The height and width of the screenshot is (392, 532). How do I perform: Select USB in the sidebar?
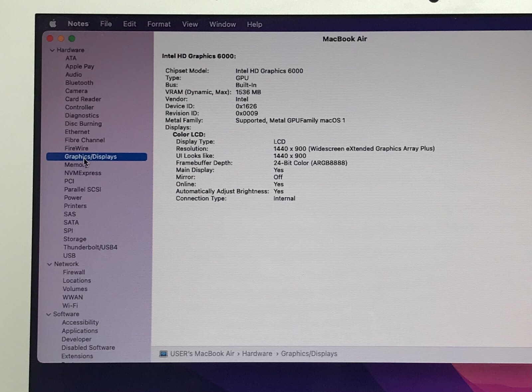(x=69, y=256)
